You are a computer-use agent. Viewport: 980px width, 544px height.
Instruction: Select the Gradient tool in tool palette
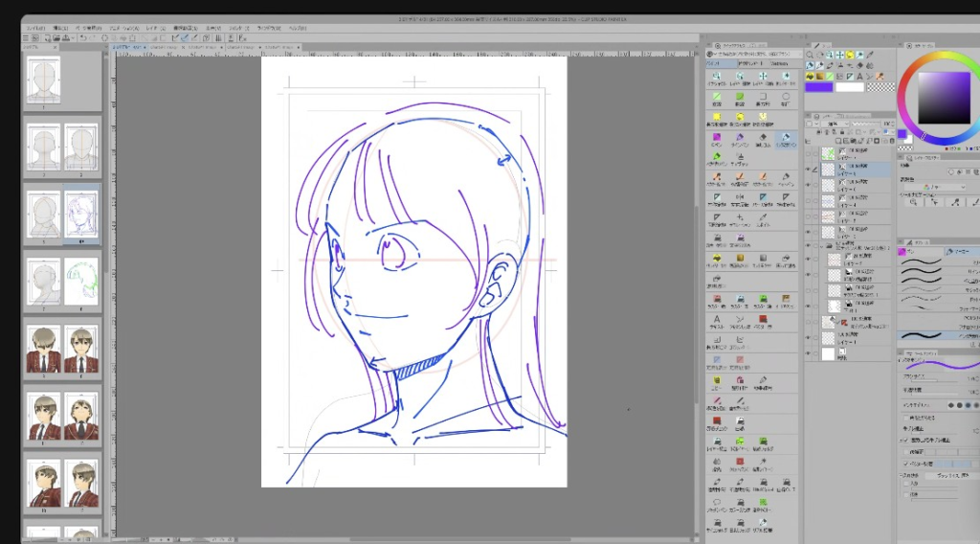(820, 77)
